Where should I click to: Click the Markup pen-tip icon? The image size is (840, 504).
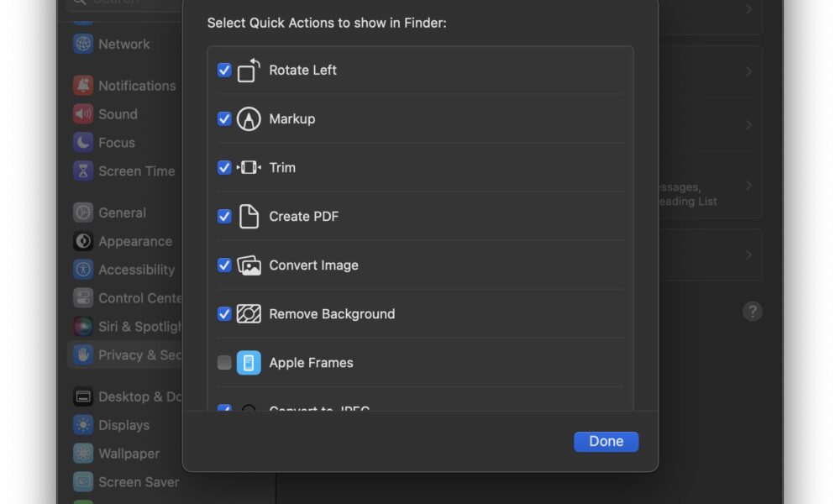(x=249, y=119)
